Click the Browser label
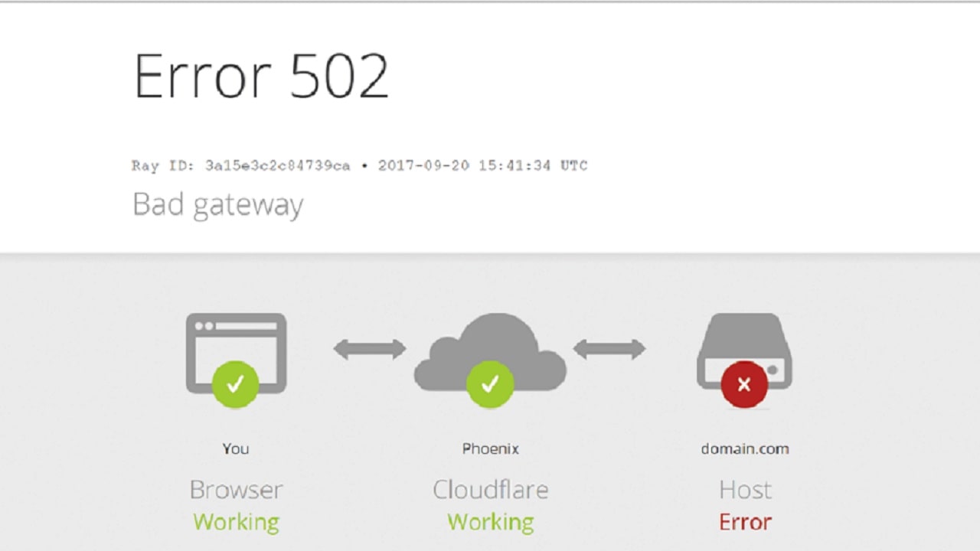The width and height of the screenshot is (980, 551). pyautogui.click(x=237, y=490)
